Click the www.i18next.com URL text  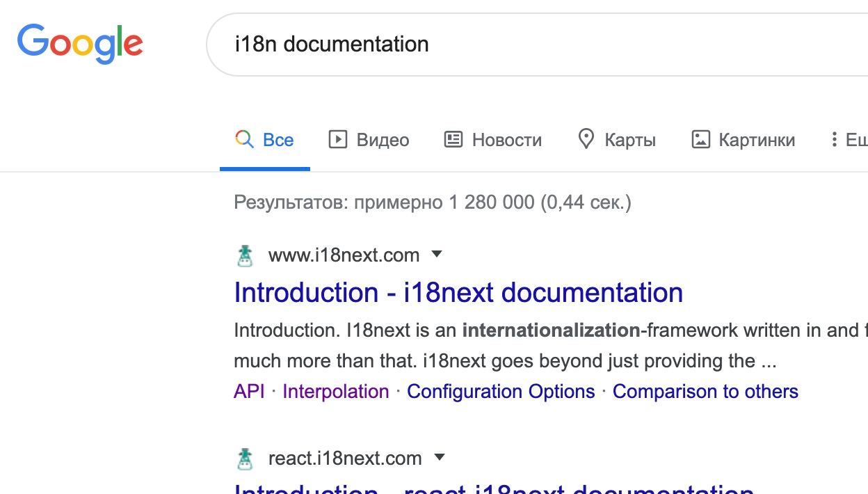pyautogui.click(x=344, y=255)
